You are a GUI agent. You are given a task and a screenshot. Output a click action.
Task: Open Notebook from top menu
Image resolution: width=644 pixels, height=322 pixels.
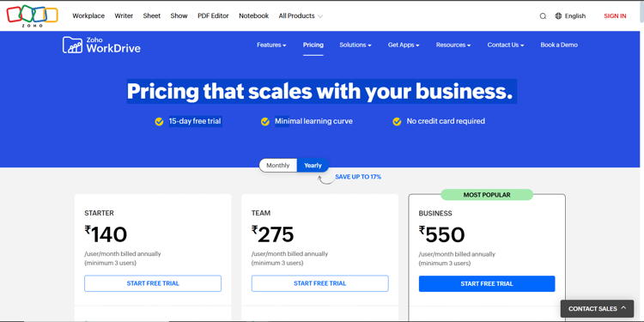254,16
